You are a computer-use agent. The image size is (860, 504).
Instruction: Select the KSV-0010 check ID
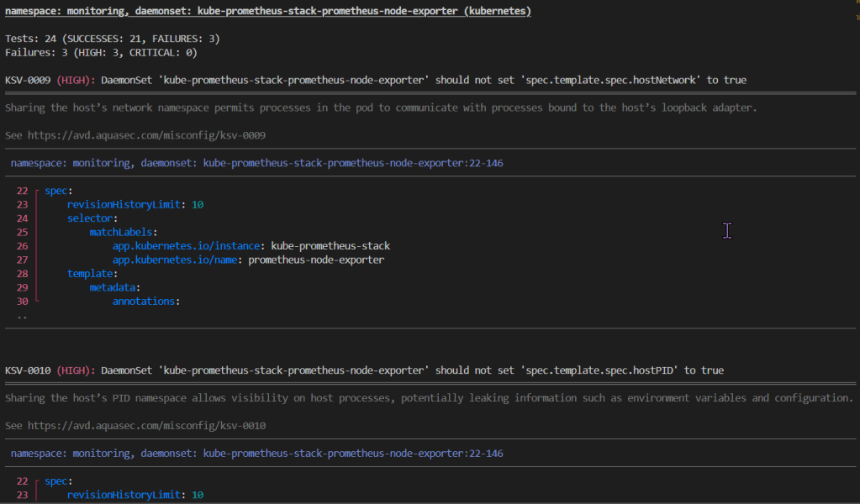(28, 370)
